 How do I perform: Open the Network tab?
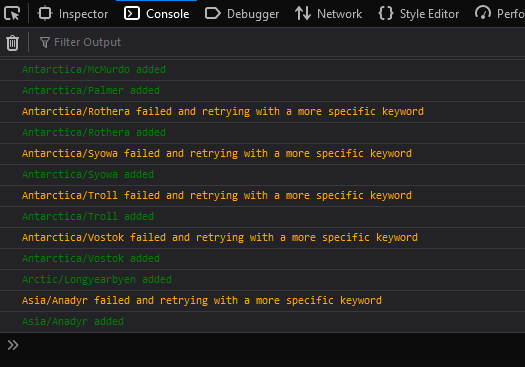coord(328,14)
